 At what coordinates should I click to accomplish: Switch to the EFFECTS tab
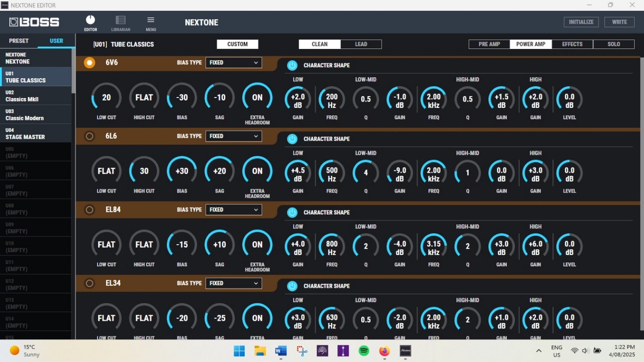click(572, 44)
